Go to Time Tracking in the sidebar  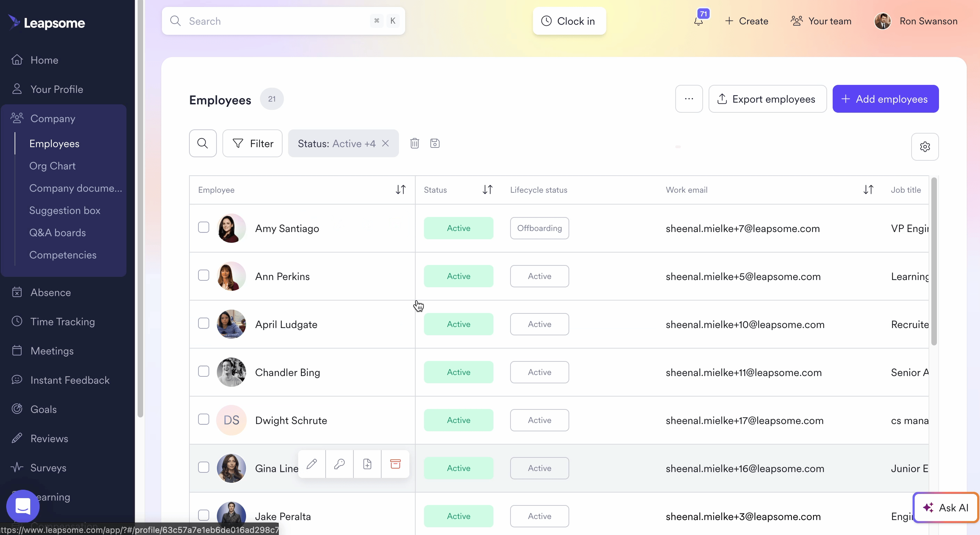[x=63, y=322]
